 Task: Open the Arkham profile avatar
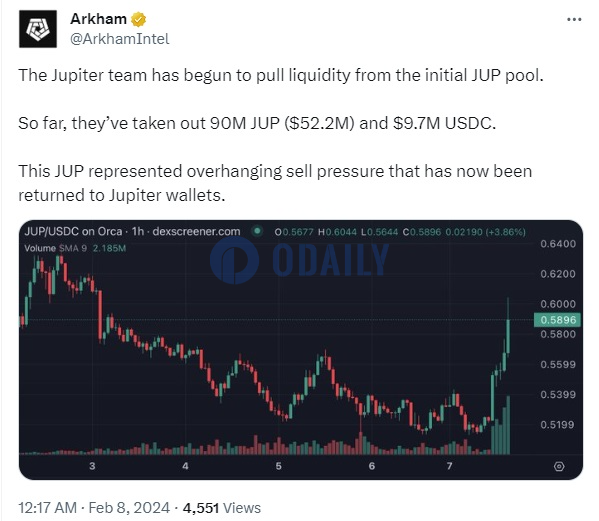(38, 29)
